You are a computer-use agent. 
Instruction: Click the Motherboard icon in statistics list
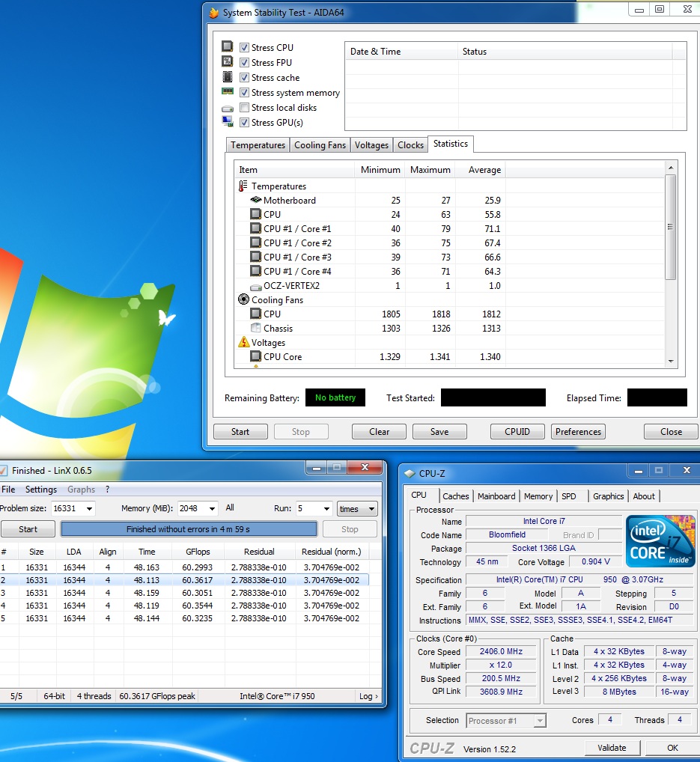(256, 200)
